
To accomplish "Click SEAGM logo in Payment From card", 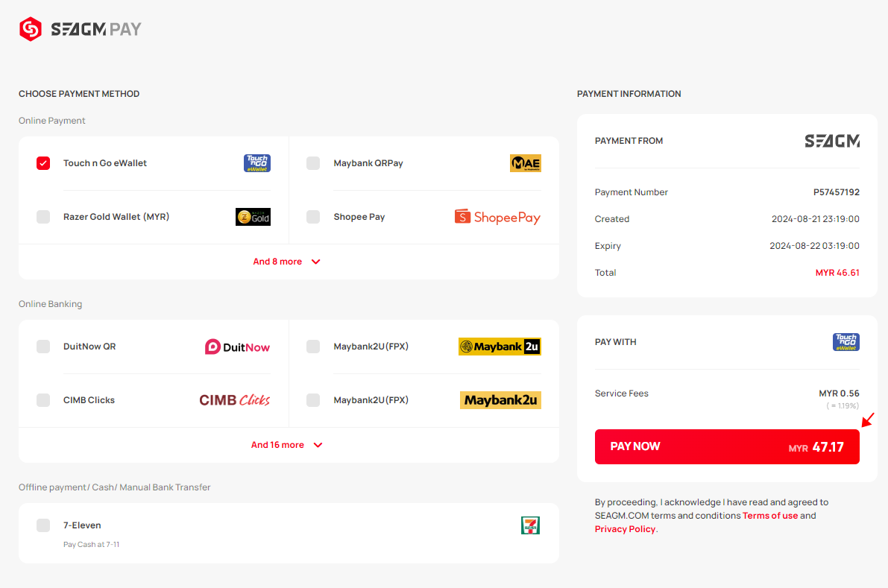I will coord(832,141).
